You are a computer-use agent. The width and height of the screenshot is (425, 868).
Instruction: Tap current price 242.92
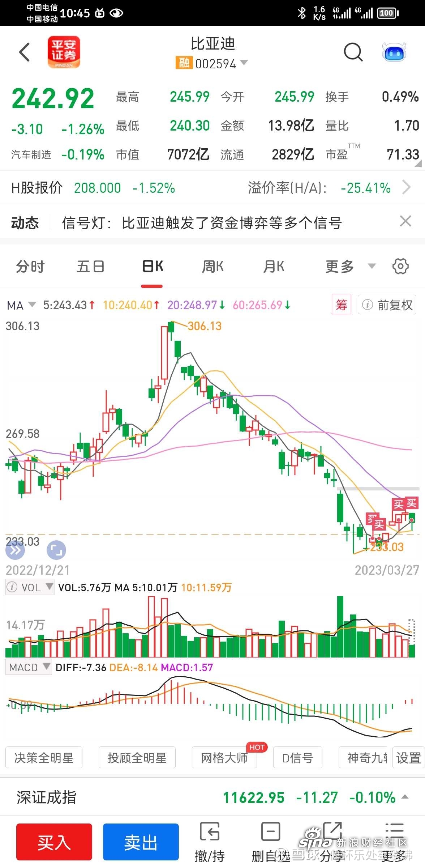(53, 98)
